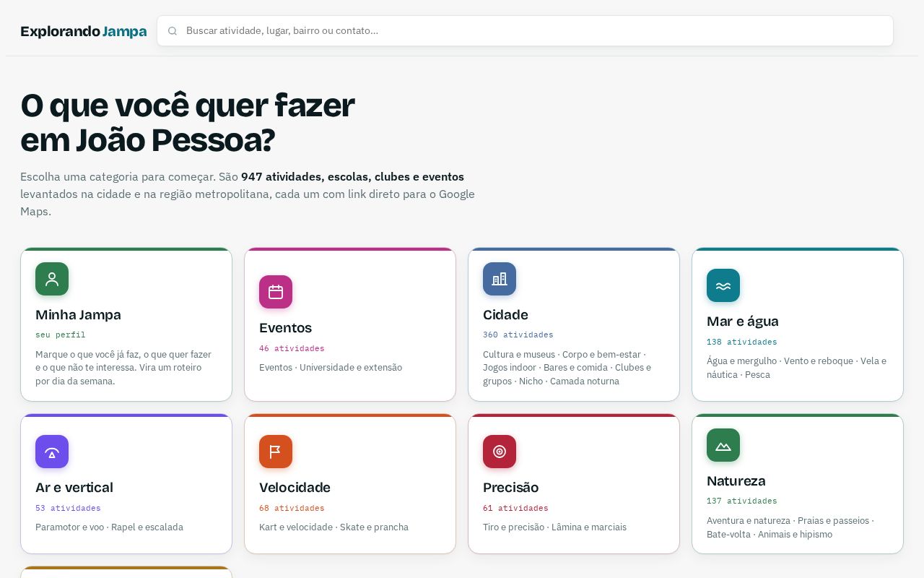Image resolution: width=924 pixels, height=578 pixels.
Task: Click the Natureza mountain icon
Action: click(x=723, y=445)
